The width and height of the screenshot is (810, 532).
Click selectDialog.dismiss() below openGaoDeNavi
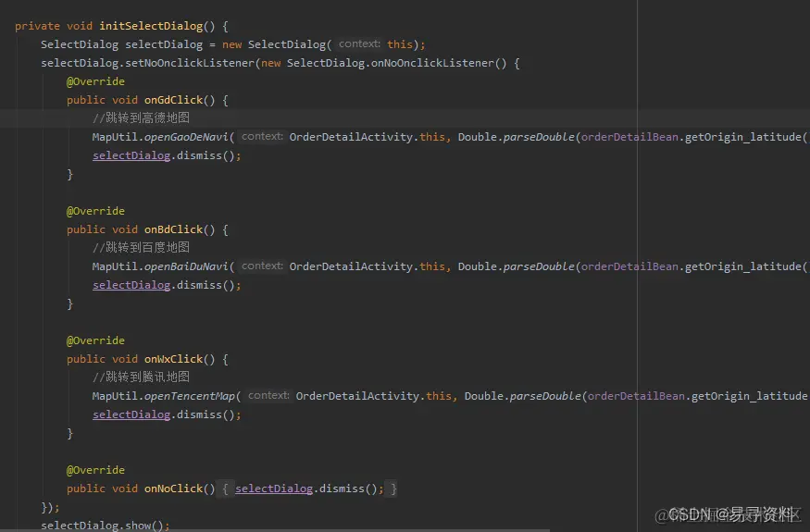tap(167, 155)
